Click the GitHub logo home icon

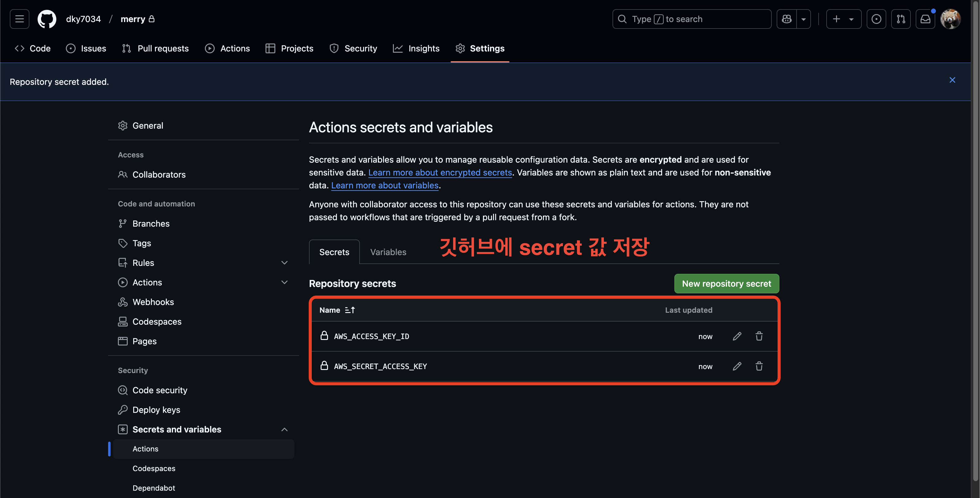(47, 19)
